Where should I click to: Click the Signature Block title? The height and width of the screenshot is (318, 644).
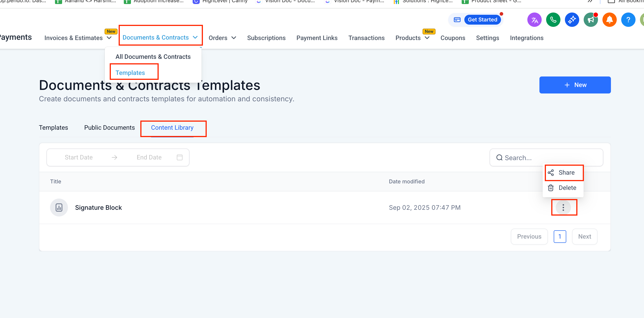[98, 208]
